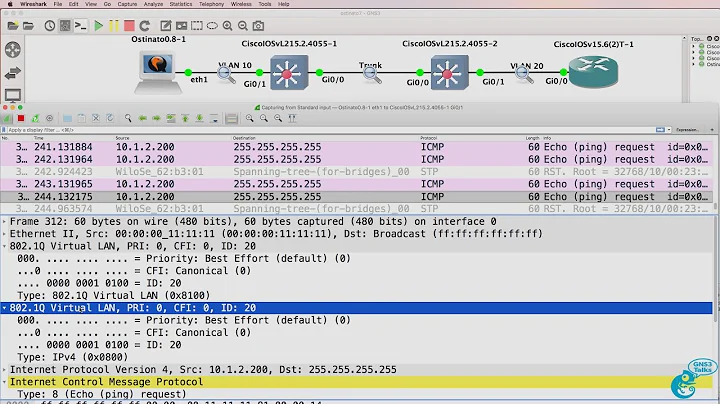Click the display filter input field
The width and height of the screenshot is (720, 404).
(x=331, y=130)
